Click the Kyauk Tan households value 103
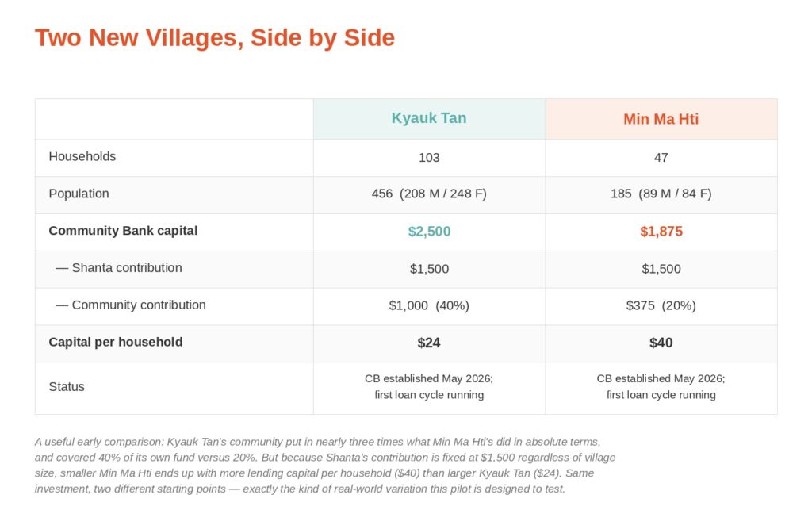 pos(429,158)
